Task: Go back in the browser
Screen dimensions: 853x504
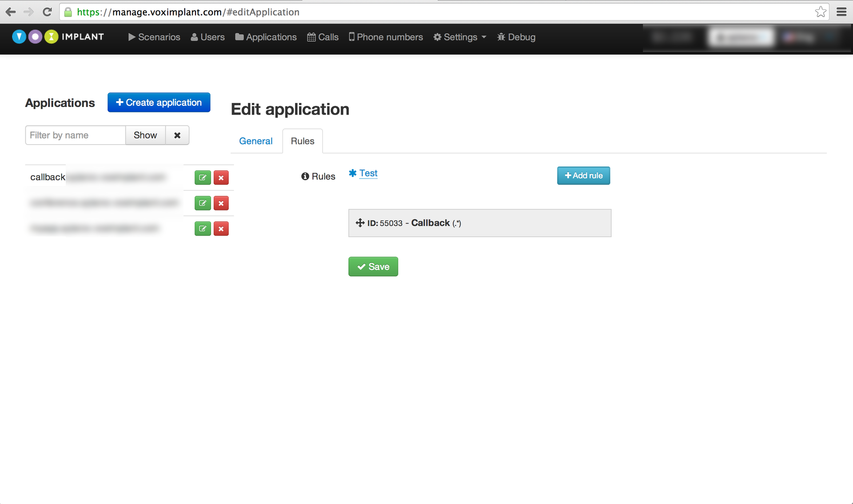Action: [11, 12]
